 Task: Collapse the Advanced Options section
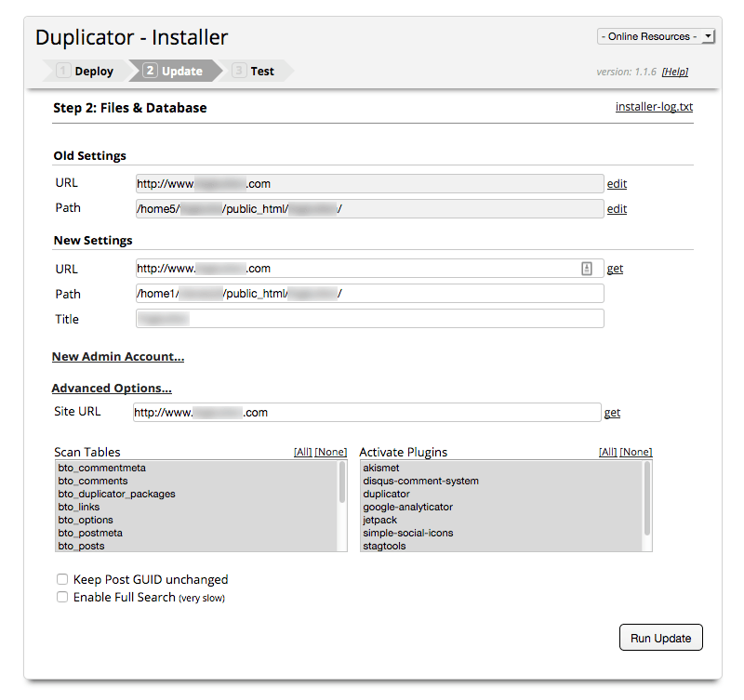tap(112, 388)
